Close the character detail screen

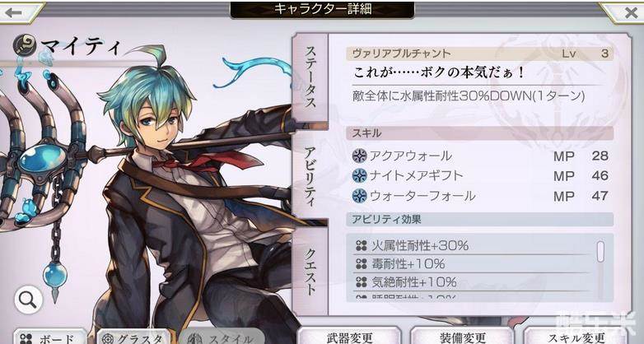626,12
